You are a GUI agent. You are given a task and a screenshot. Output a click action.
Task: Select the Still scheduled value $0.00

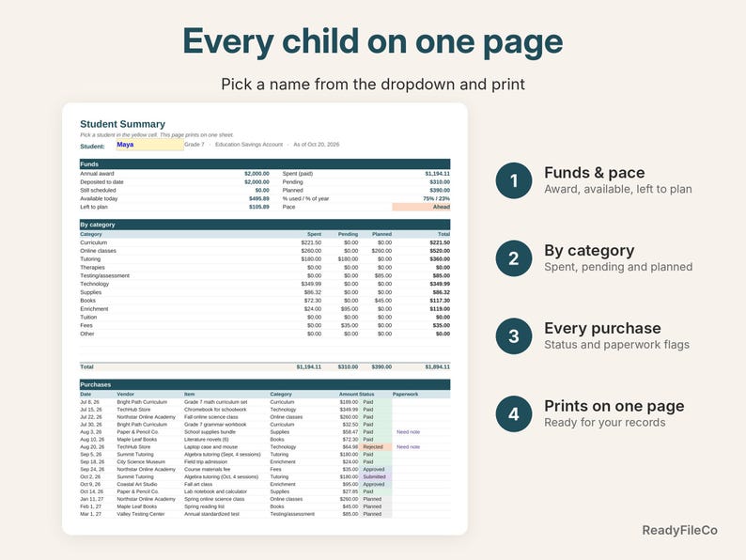click(262, 191)
